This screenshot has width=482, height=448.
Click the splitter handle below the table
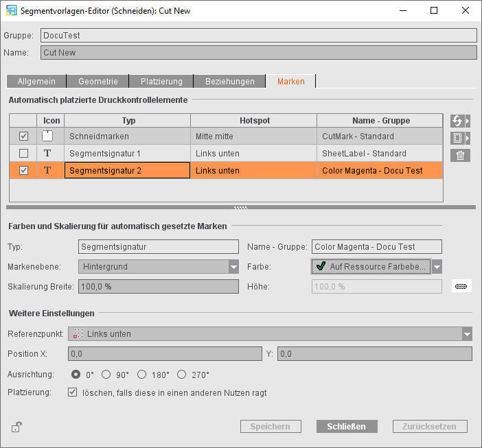click(x=241, y=208)
